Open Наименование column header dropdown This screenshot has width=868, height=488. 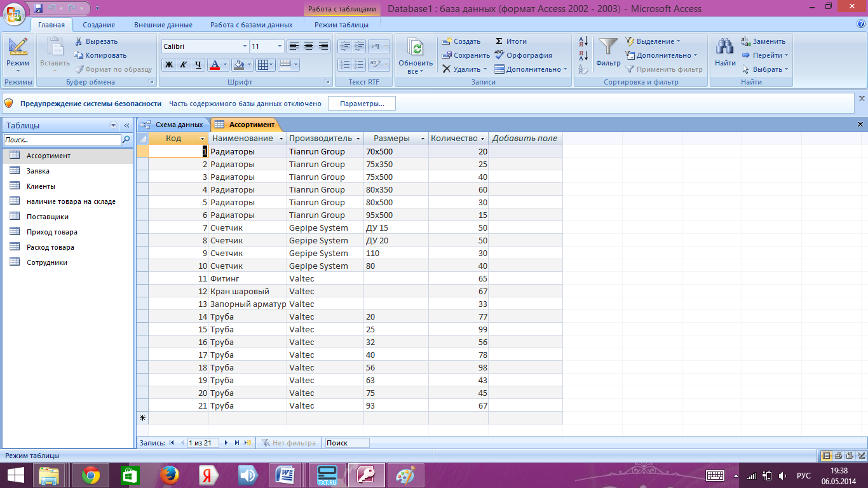(x=281, y=139)
